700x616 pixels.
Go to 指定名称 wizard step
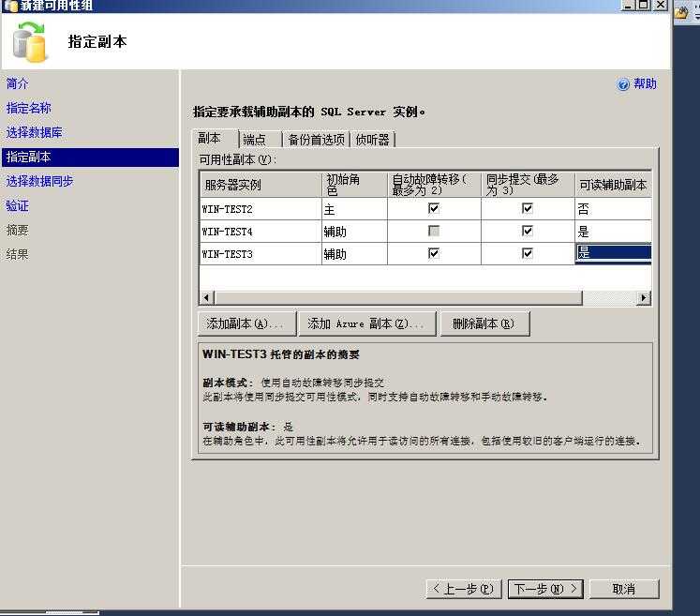click(x=28, y=108)
